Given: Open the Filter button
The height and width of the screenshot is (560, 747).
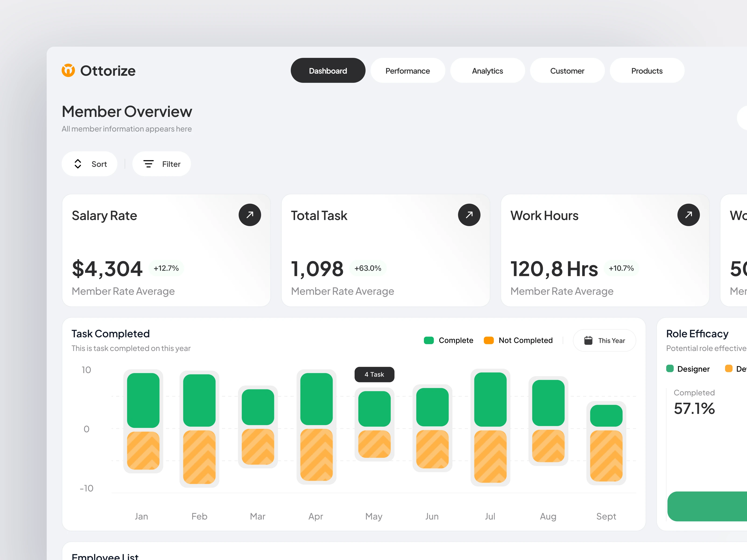Looking at the screenshot, I should [162, 164].
